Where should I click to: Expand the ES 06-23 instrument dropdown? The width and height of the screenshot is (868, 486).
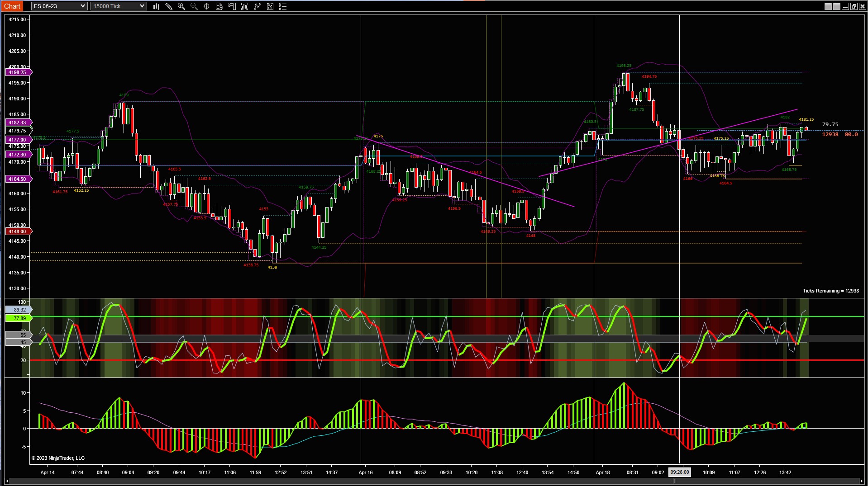pyautogui.click(x=59, y=6)
